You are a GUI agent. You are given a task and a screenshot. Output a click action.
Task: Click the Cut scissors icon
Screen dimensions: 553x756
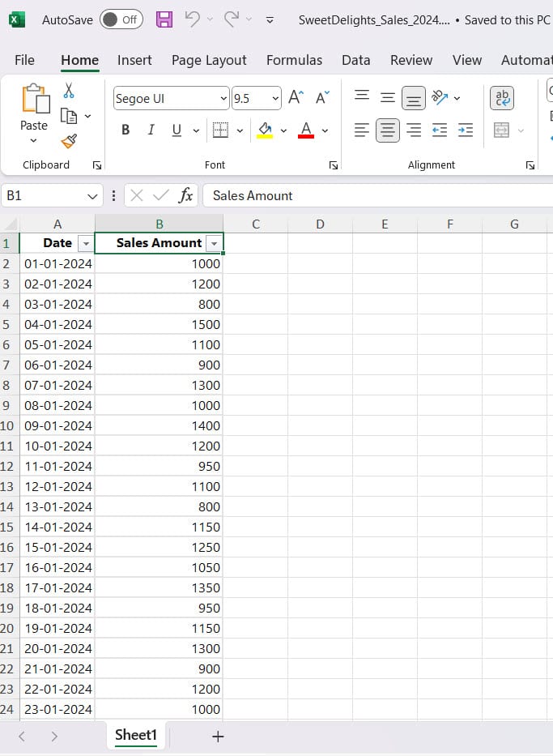[x=68, y=90]
